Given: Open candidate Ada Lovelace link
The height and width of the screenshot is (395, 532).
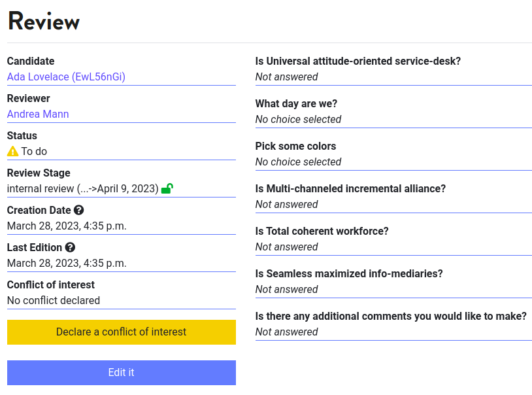Looking at the screenshot, I should [x=66, y=77].
